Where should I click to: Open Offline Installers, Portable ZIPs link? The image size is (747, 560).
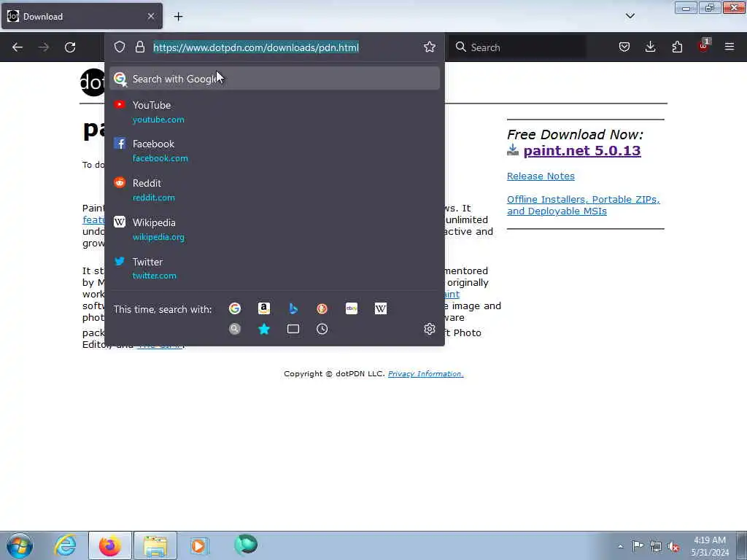(x=583, y=205)
